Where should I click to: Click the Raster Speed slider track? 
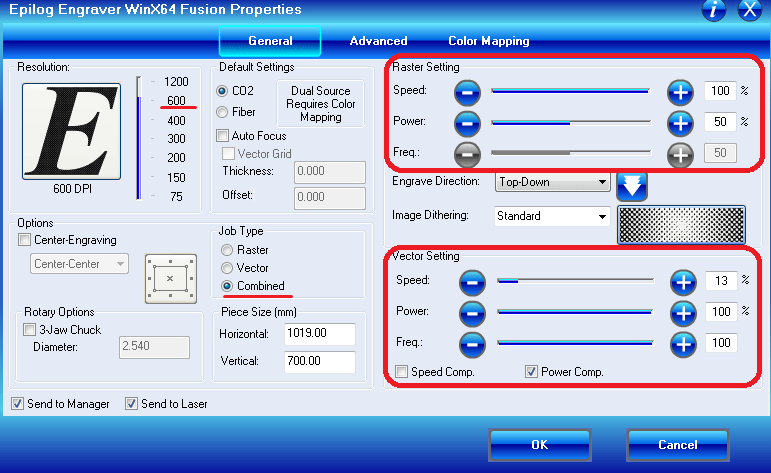pyautogui.click(x=570, y=91)
